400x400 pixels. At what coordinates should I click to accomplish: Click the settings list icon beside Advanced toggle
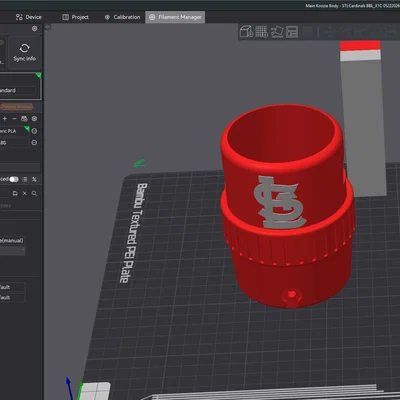(25, 179)
